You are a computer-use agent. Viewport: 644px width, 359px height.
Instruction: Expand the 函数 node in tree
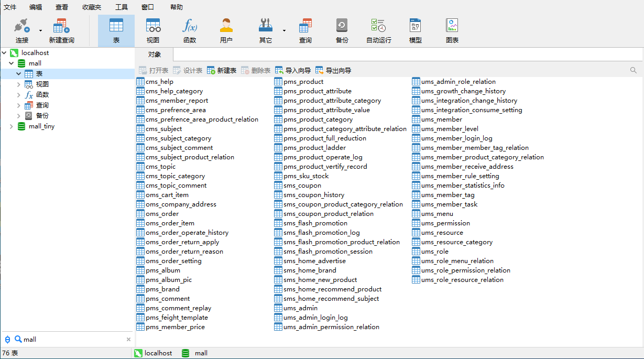coord(19,95)
